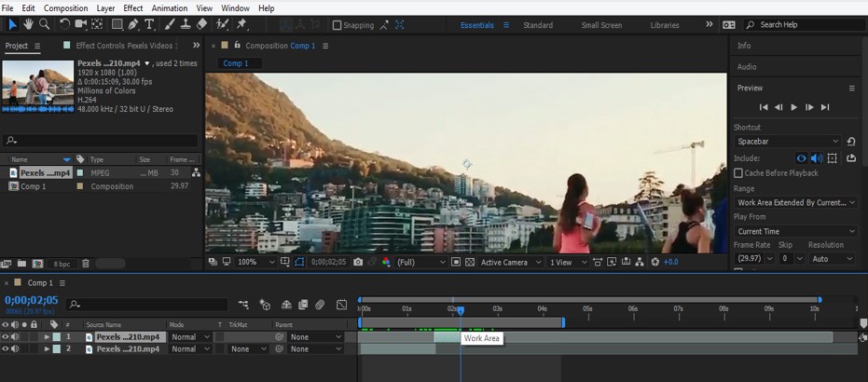The width and height of the screenshot is (868, 382).
Task: Select the Horizontal Type tool
Action: point(150,24)
